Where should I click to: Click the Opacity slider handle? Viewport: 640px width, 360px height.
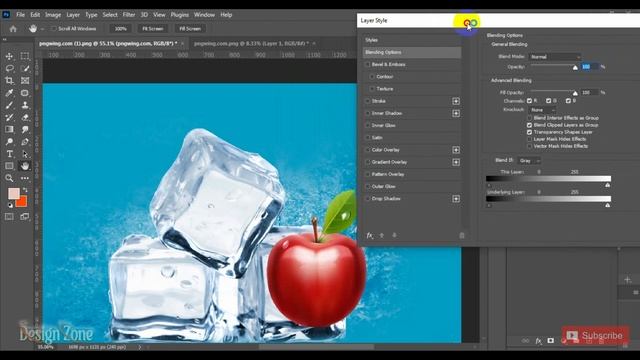click(x=575, y=68)
